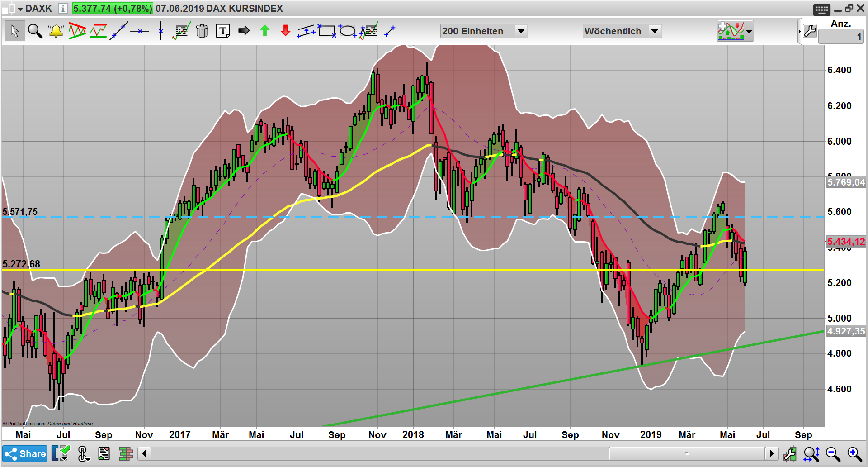Viewport: 868px width, 467px height.
Task: Fit chart with the zoom-arrows magnifier
Action: point(811,453)
